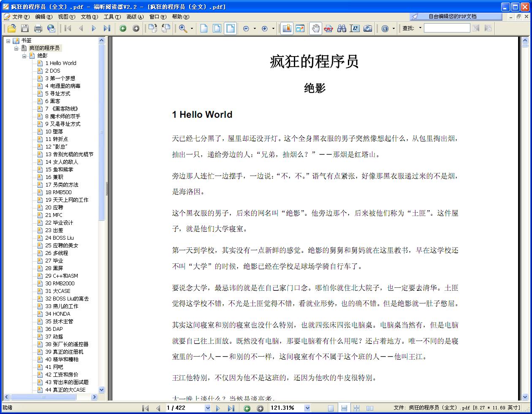This screenshot has width=532, height=414.
Task: Choose the Select Text tool
Action: click(355, 28)
